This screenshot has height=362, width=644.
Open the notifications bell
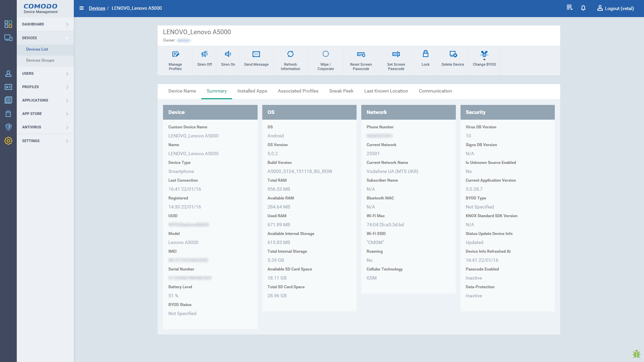(x=583, y=8)
